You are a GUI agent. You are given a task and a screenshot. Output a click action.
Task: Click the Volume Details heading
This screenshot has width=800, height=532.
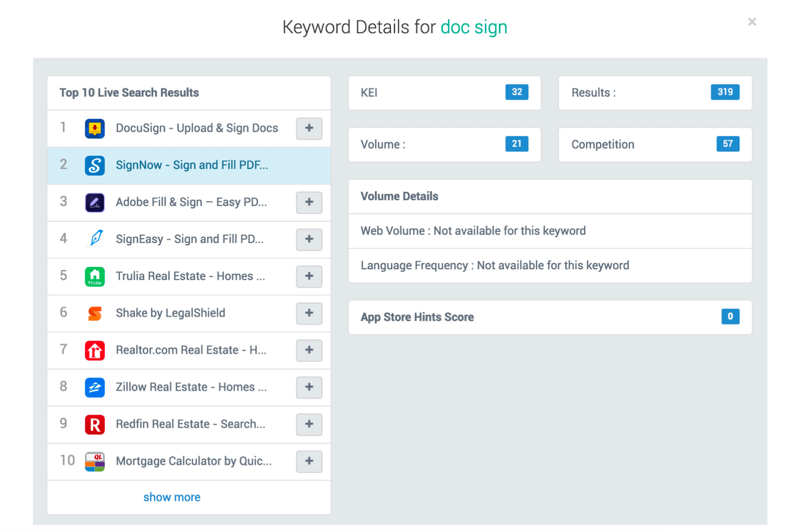coord(400,196)
